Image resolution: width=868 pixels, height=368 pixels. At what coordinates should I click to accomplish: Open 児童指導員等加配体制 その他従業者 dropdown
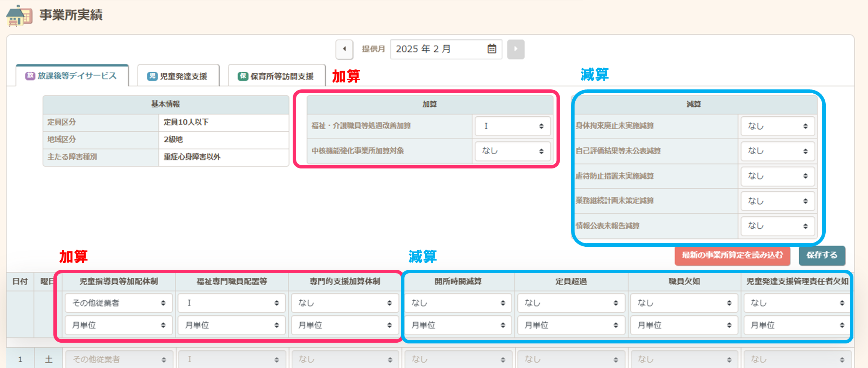(119, 303)
